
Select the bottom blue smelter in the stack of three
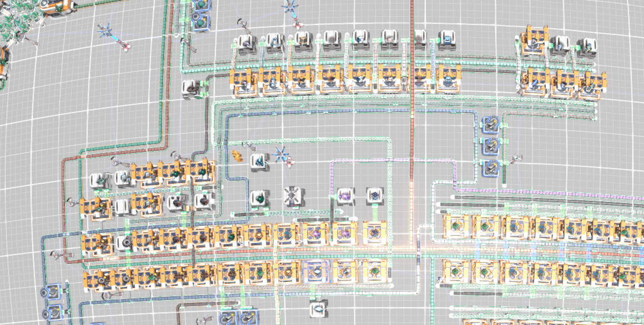point(491,167)
